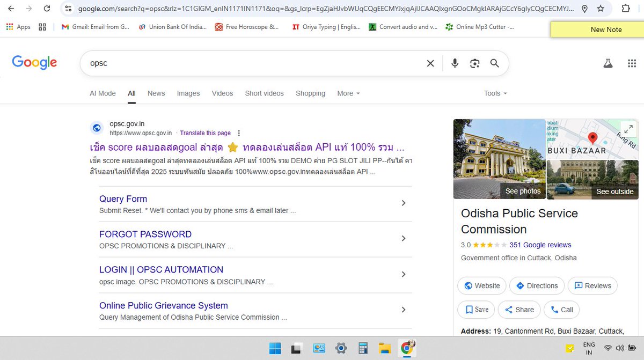
Task: Click the Call button
Action: (561, 310)
